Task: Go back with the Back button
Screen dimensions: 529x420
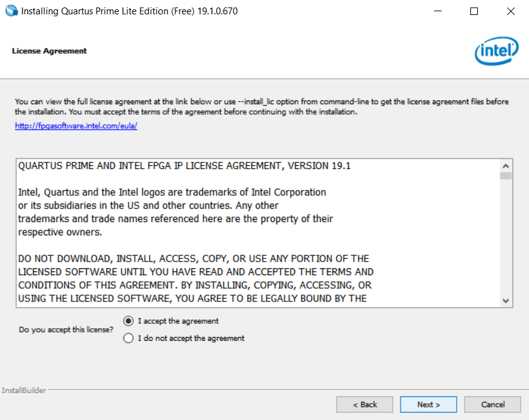Action: pos(365,404)
